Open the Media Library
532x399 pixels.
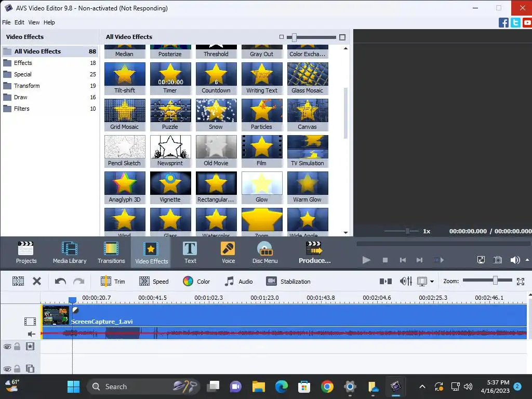[x=70, y=252]
